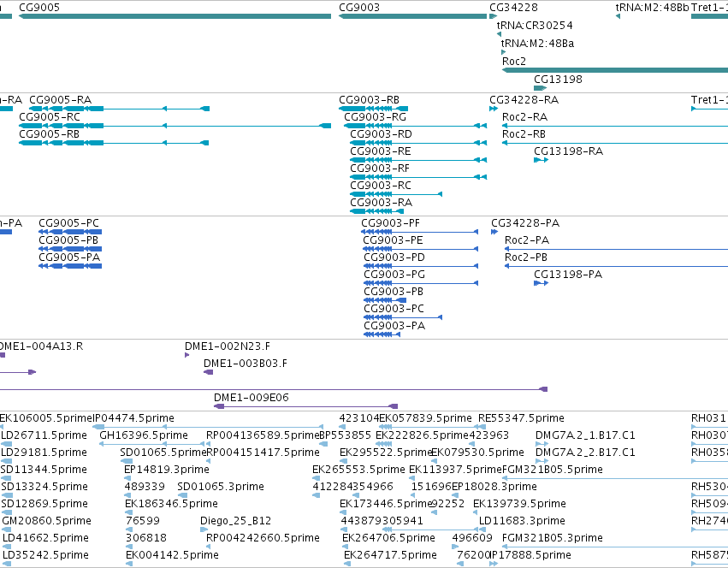Click the DME1-003B03.F clone label
The width and height of the screenshot is (728, 568).
pos(246,364)
